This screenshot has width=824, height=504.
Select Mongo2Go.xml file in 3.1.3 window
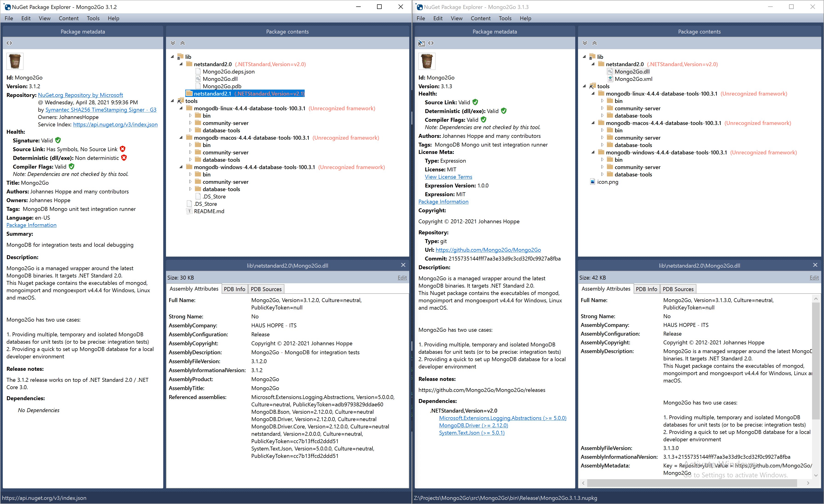(x=633, y=79)
